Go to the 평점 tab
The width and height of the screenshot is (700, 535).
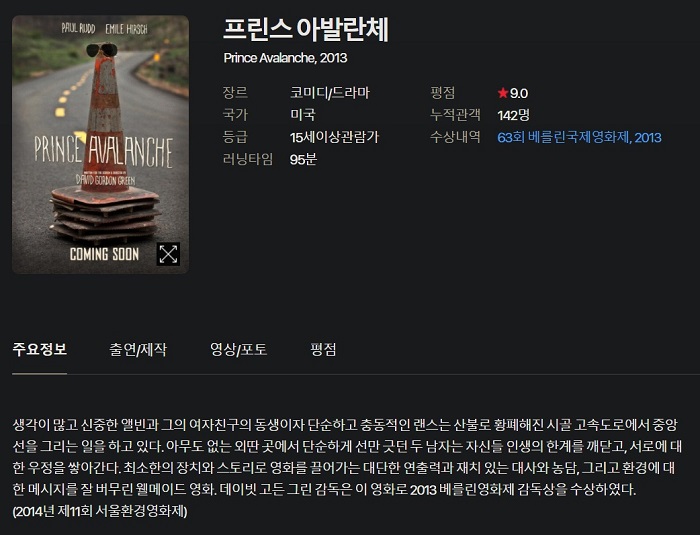323,349
